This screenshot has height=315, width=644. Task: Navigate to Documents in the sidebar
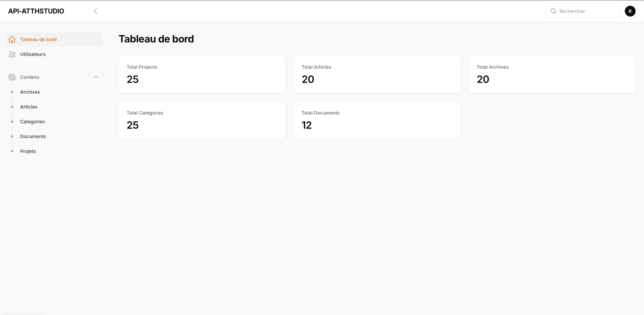tap(33, 136)
